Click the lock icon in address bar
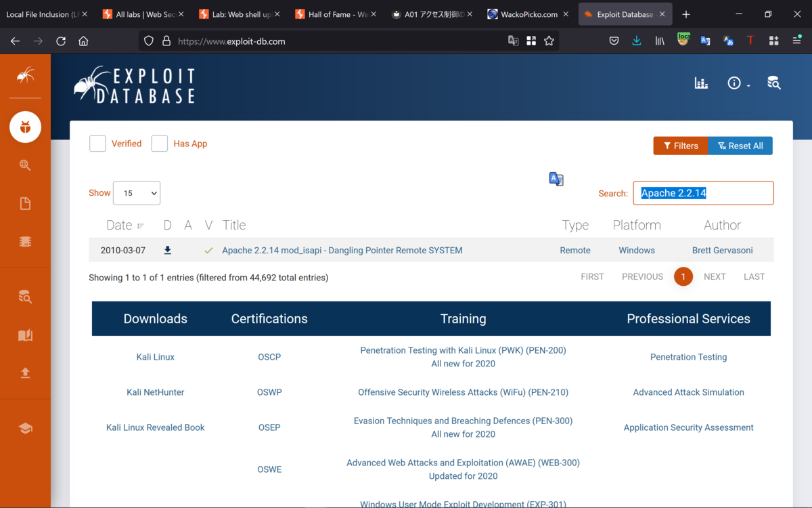Viewport: 812px width, 508px height. point(166,41)
